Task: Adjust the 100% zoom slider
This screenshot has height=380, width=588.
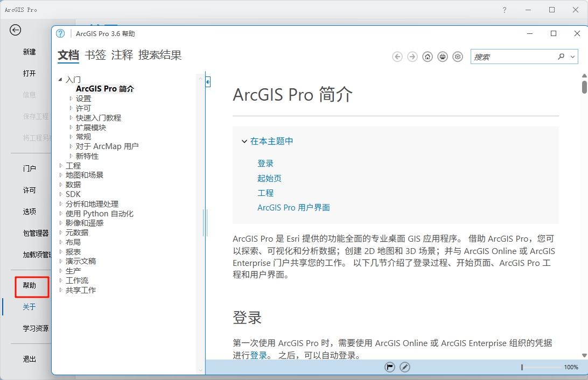Action: point(521,367)
